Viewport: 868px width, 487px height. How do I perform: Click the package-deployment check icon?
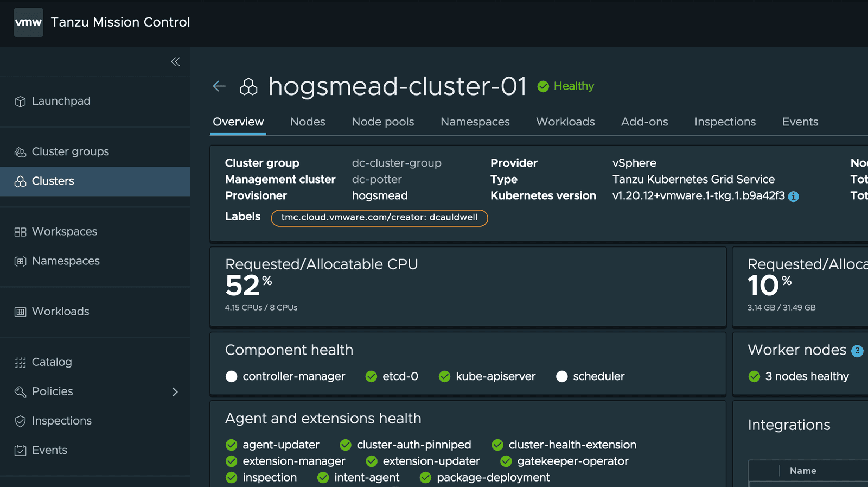[x=426, y=478]
